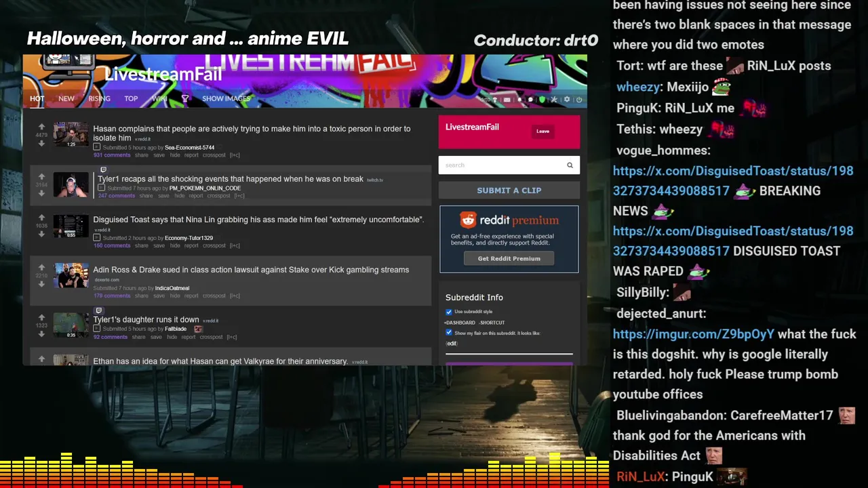
Task: Click the Reddit Snoo premium logo
Action: (468, 220)
